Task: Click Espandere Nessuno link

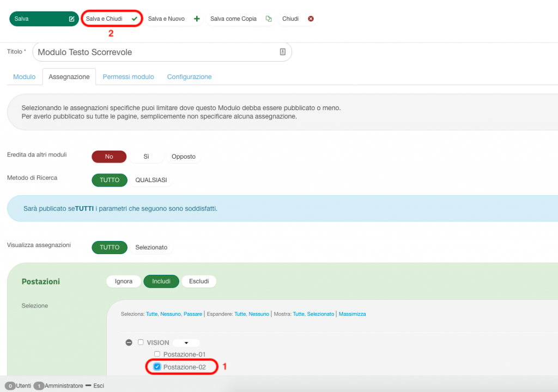Action: point(259,314)
